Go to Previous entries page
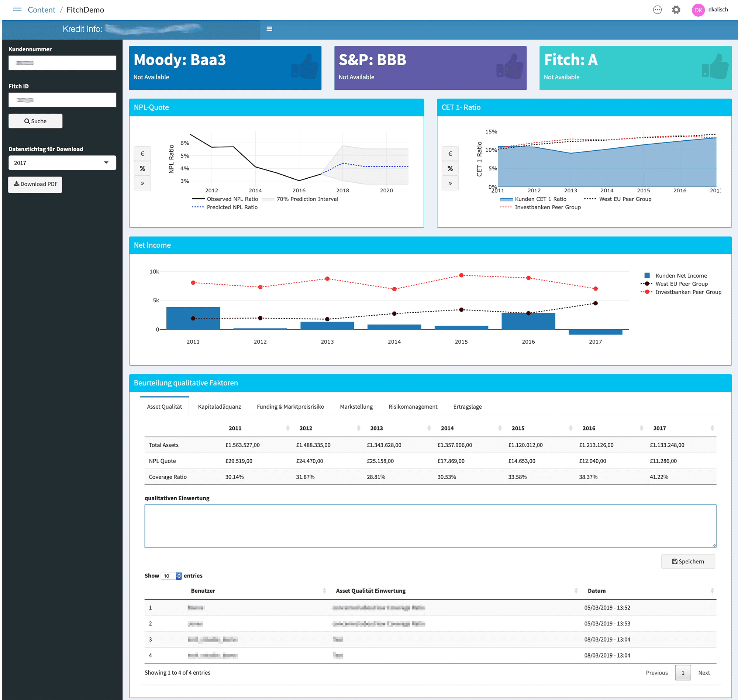Image resolution: width=738 pixels, height=700 pixels. 656,673
